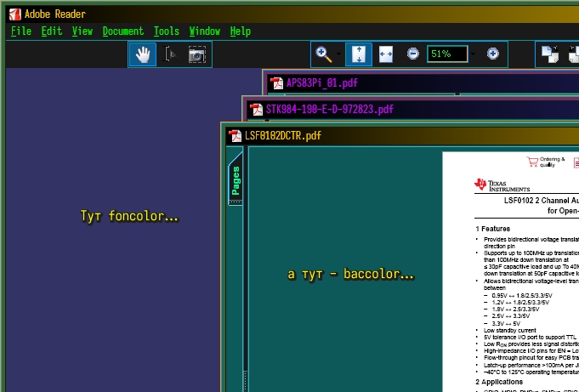The image size is (579, 392).
Task: Activate the STK984-190-E-D-972823.pdf window title
Action: point(330,110)
